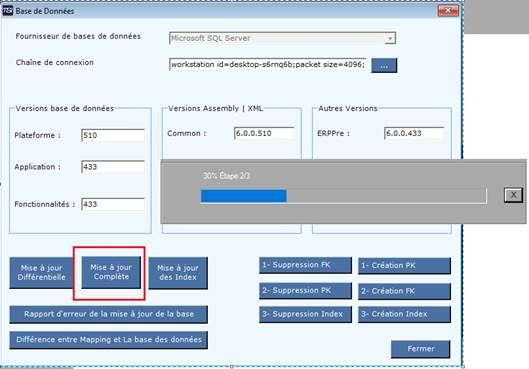Screen dimensions: 529x369
Task: Click the 'Versions Assembly | XML' group title
Action: point(216,108)
